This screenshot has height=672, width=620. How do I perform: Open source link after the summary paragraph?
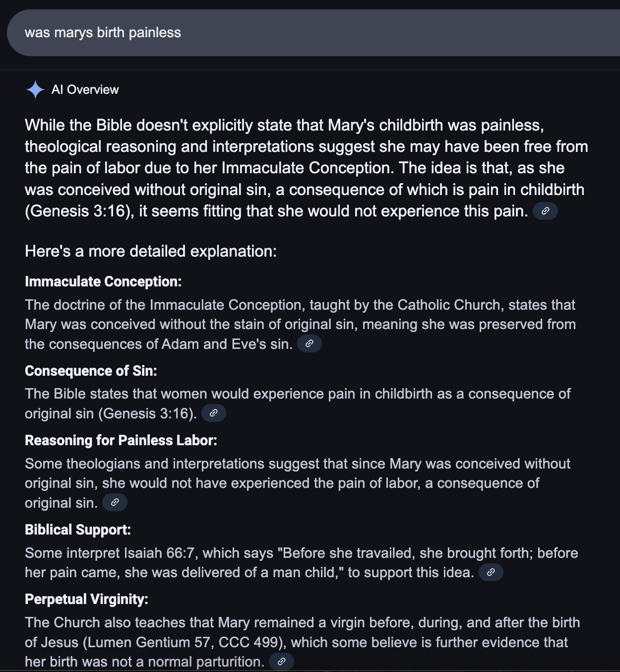545,211
